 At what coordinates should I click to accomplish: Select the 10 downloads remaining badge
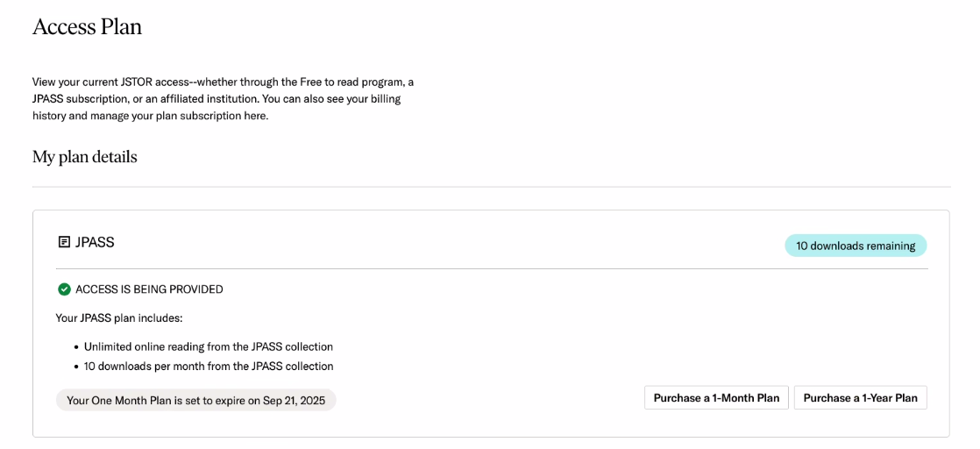coord(855,246)
